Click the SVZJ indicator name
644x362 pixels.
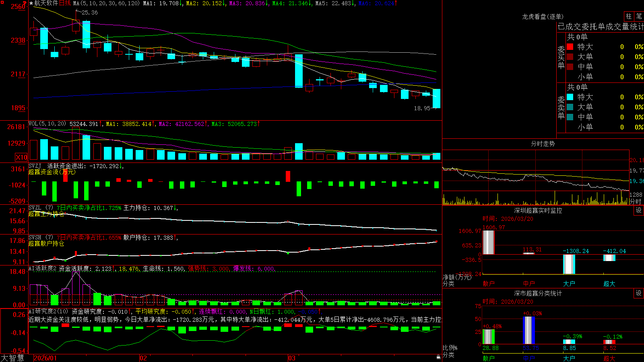pos(35,166)
